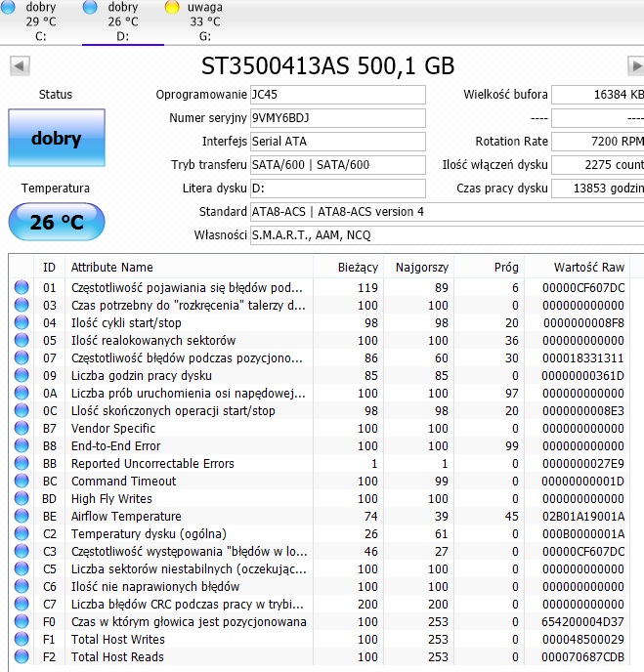The height and width of the screenshot is (672, 644).
Task: Go to previous disk with left arrow
Action: (20, 66)
